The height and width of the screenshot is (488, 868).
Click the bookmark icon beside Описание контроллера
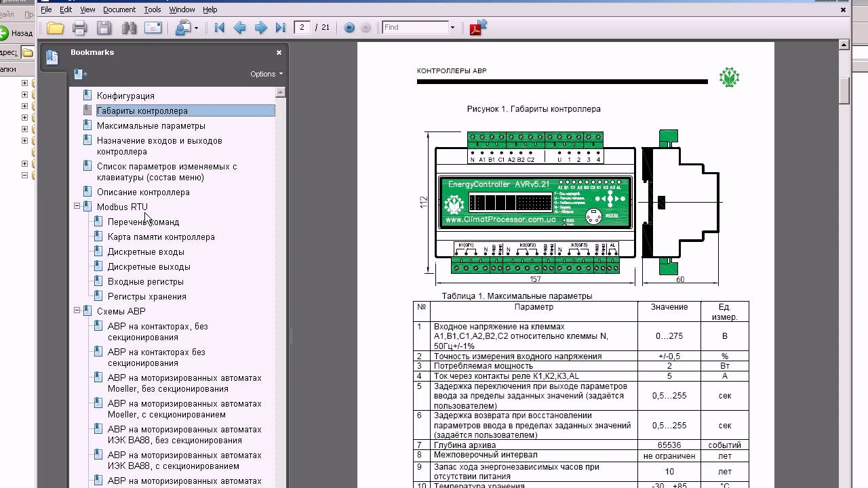click(87, 192)
